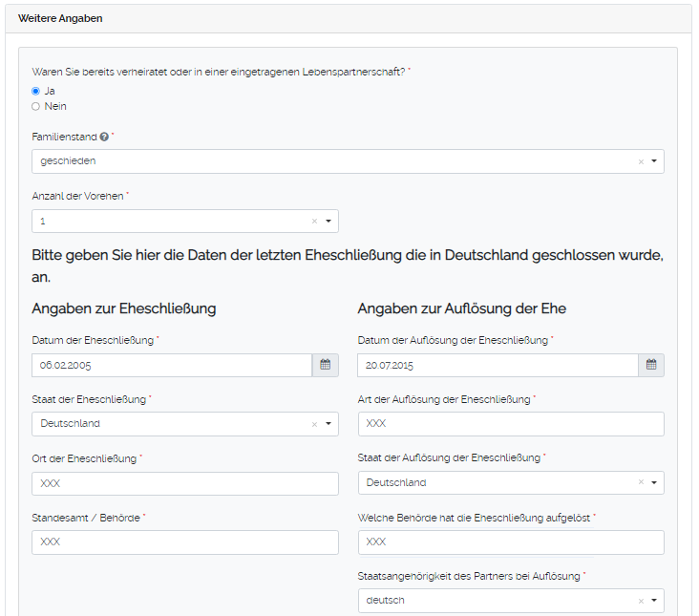Open calendar picker for Datum der Eheschließung

[x=325, y=365]
